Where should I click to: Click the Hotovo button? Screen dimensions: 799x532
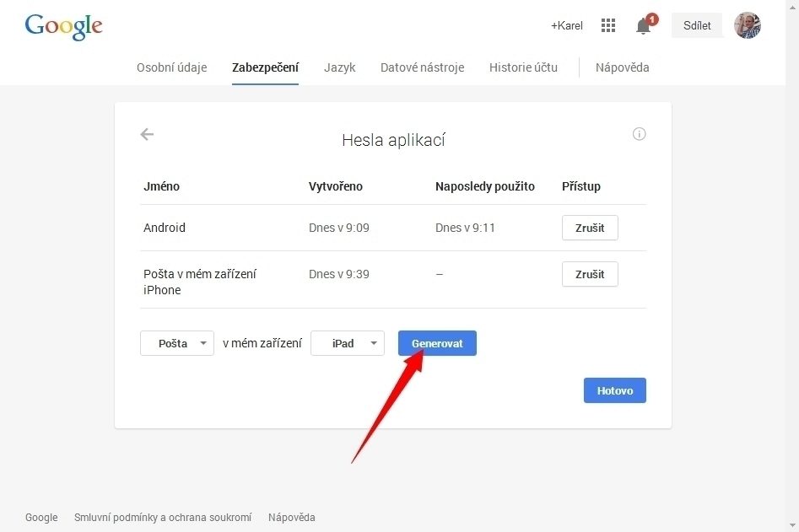point(614,390)
